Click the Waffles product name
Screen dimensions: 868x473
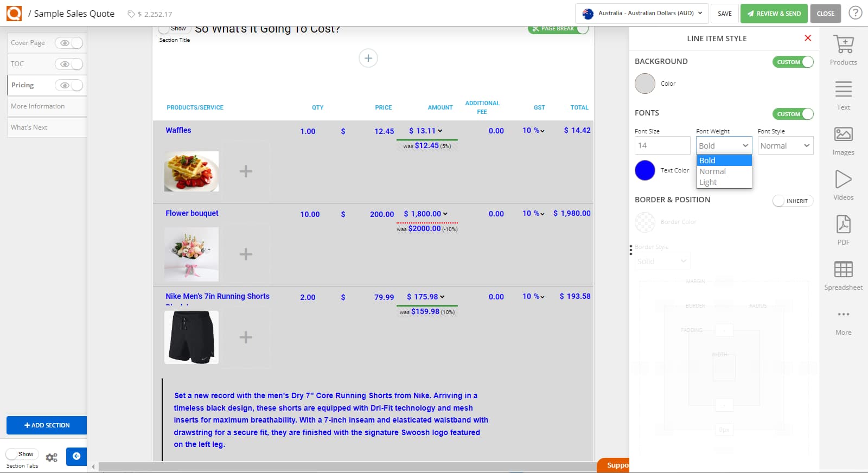click(178, 130)
